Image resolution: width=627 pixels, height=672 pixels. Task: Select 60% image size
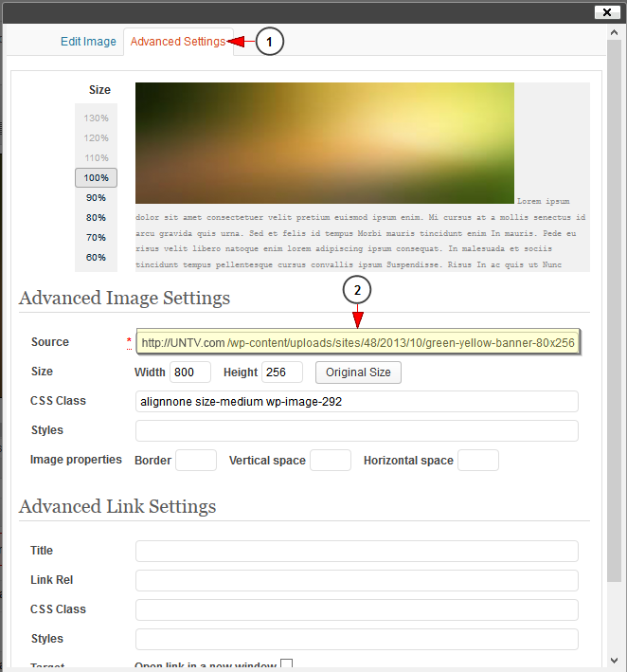point(96,257)
